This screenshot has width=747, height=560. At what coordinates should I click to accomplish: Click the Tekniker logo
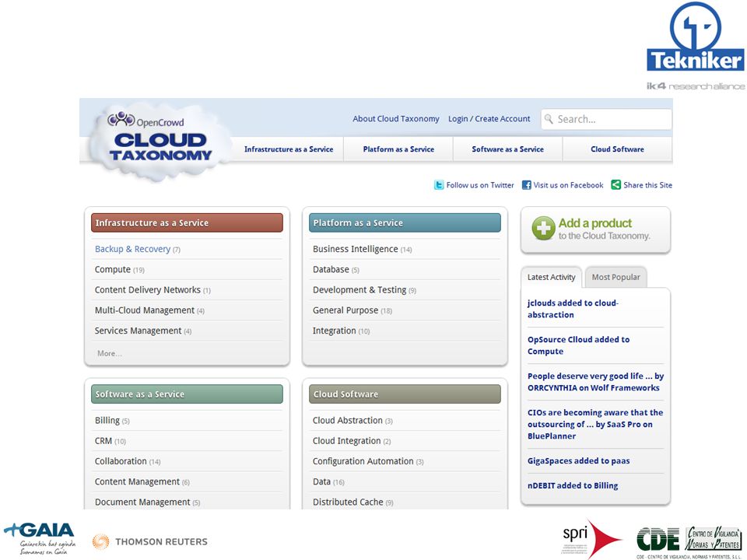(696, 37)
